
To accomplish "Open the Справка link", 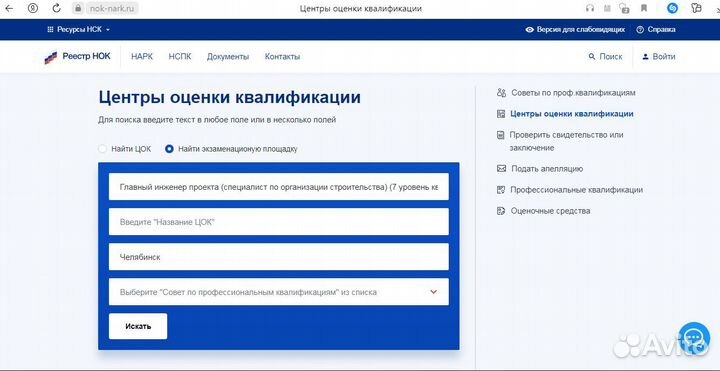I will click(x=661, y=29).
